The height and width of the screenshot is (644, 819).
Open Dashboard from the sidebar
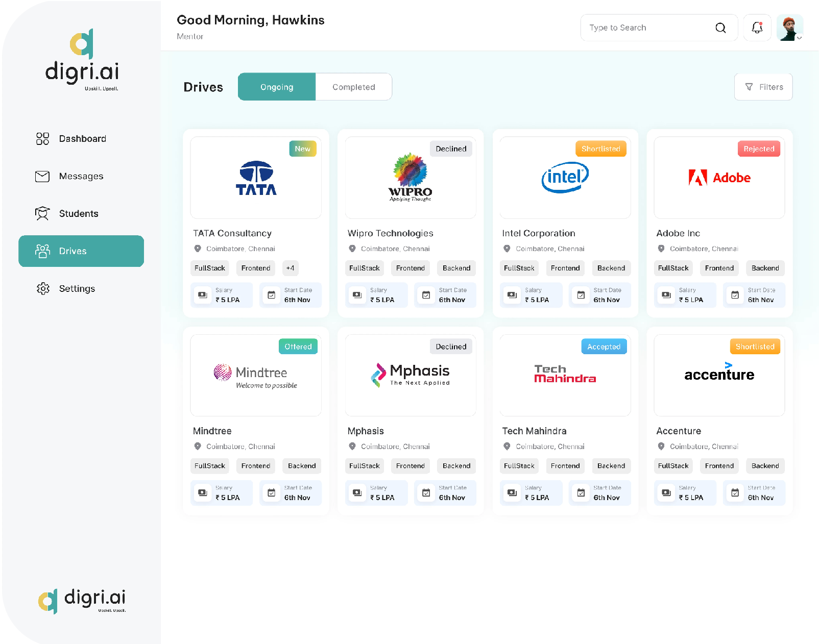82,139
